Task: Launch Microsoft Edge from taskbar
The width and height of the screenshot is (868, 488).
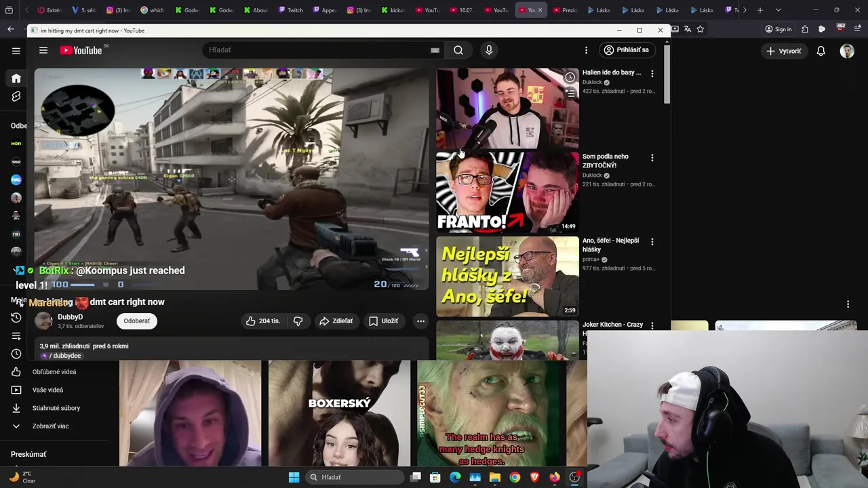Action: pyautogui.click(x=455, y=477)
